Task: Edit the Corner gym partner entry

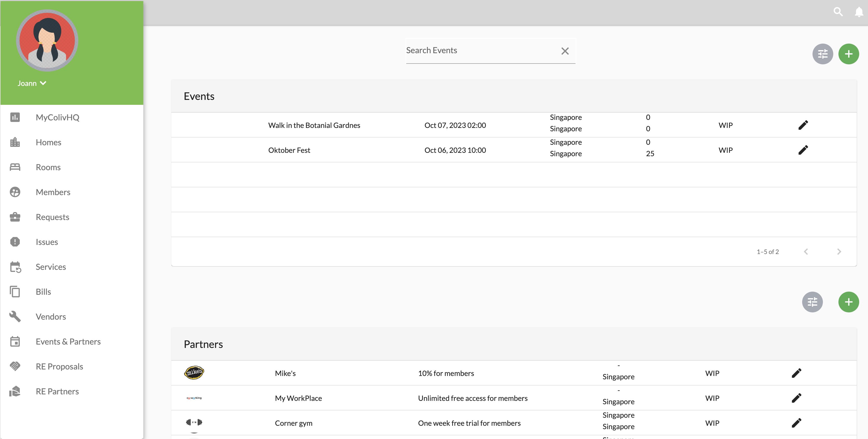Action: click(796, 423)
